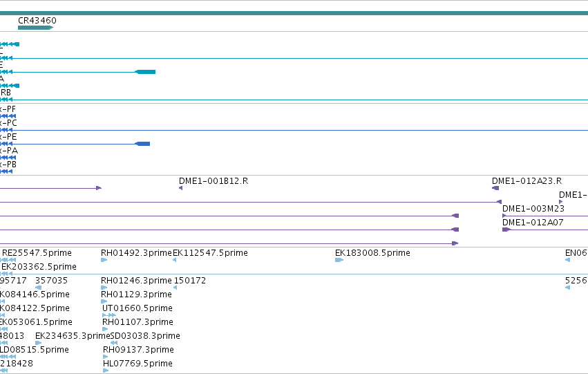Open EST RH01107.3prime

pyautogui.click(x=137, y=322)
